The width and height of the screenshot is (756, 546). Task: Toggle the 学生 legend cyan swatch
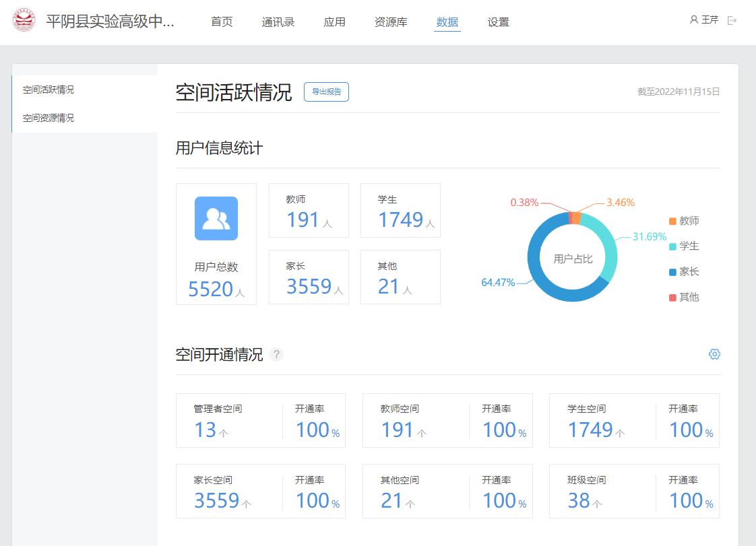(672, 246)
